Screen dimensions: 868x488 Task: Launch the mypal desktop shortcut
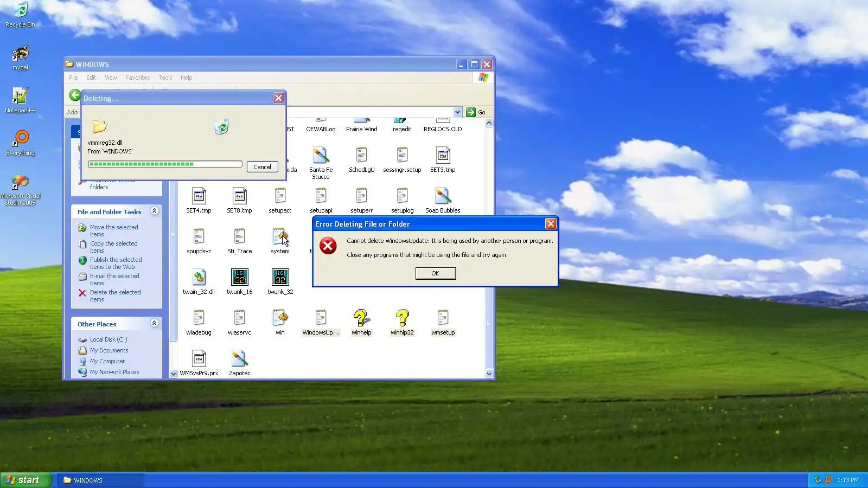click(x=20, y=57)
